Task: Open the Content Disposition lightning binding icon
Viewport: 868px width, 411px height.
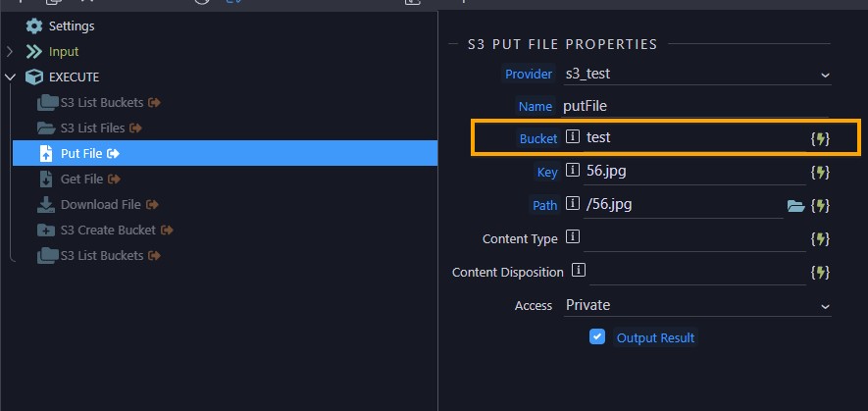Action: [x=820, y=272]
